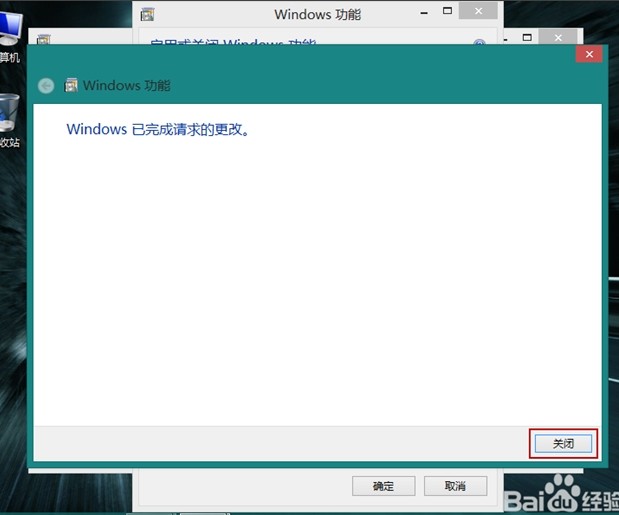Open the Computer desktop icon

click(x=10, y=37)
